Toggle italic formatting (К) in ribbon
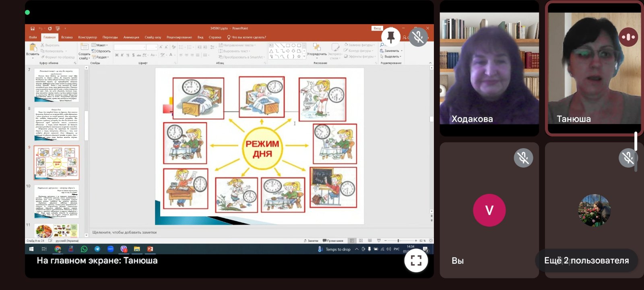Screen dimensions: 644x290 (122, 55)
